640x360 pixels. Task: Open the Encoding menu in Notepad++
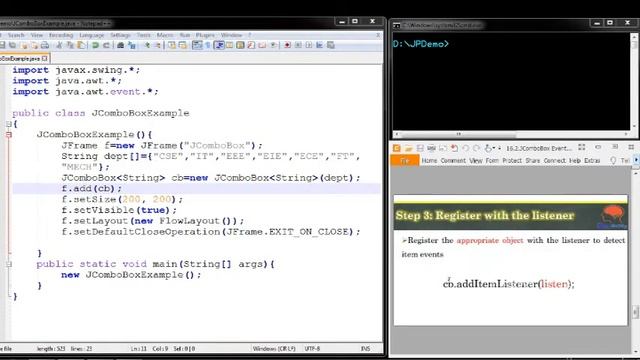[61, 35]
